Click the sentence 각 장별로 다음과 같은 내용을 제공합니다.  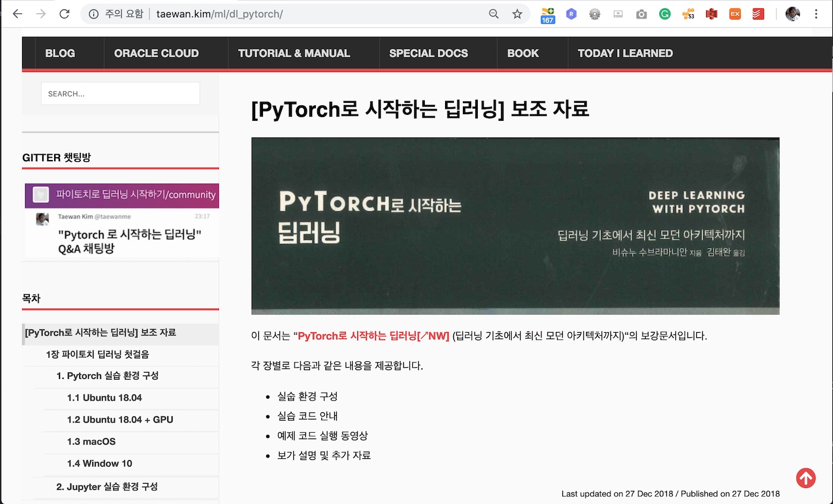337,365
